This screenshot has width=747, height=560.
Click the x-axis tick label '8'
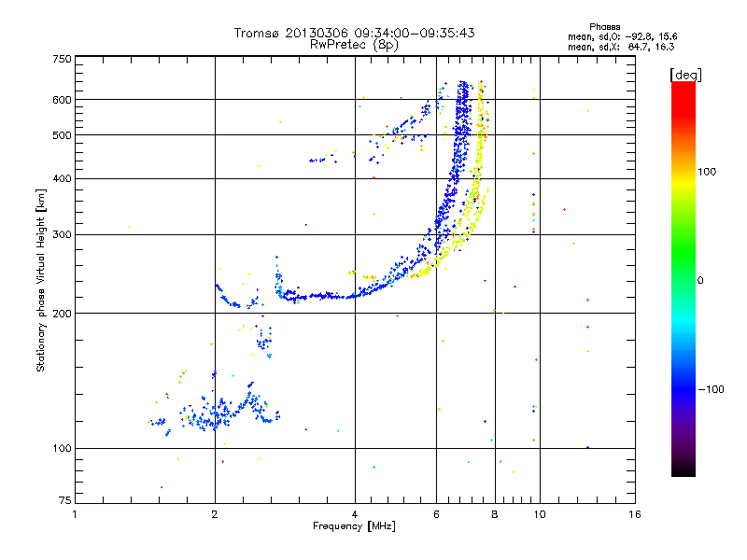(495, 514)
